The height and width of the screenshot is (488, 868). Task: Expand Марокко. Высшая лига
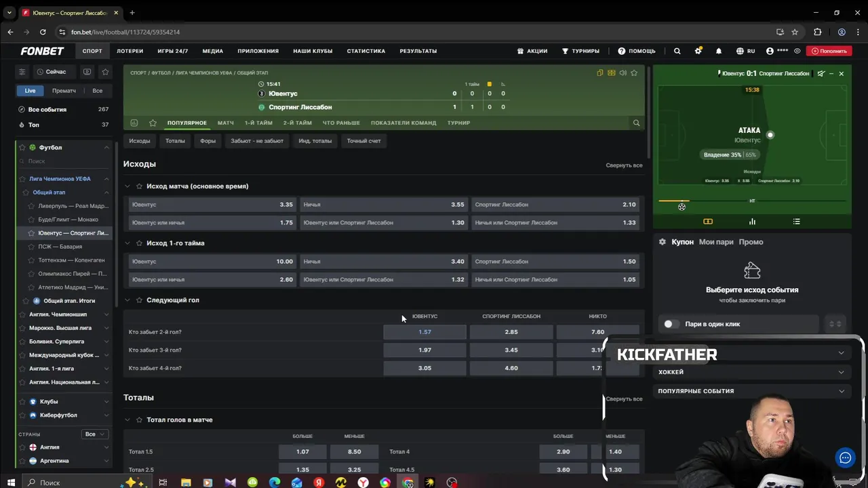click(x=106, y=328)
